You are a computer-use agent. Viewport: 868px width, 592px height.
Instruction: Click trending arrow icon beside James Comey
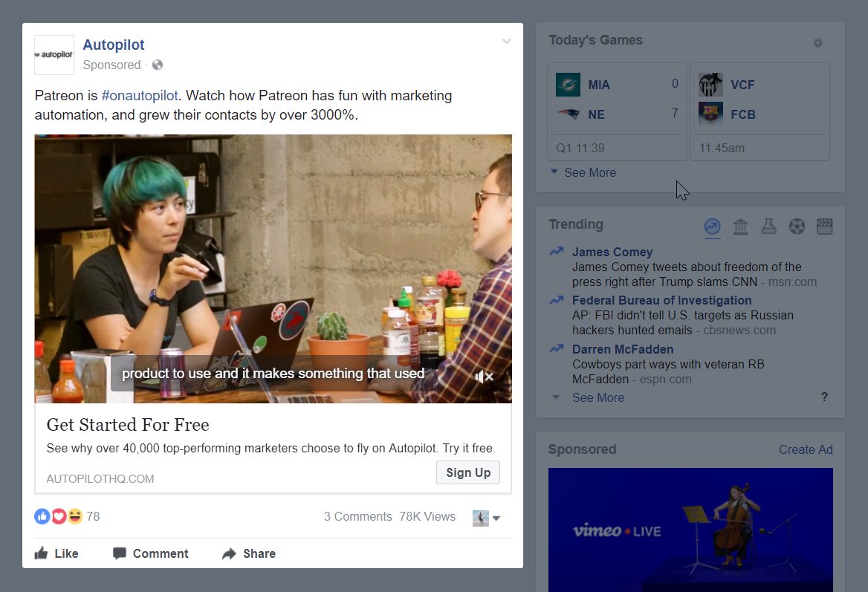pos(557,252)
